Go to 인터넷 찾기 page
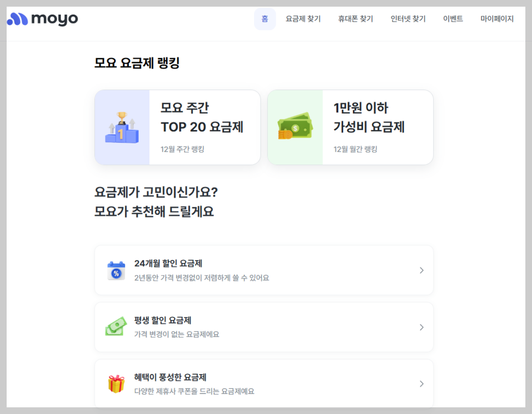This screenshot has height=414, width=532. pos(407,19)
